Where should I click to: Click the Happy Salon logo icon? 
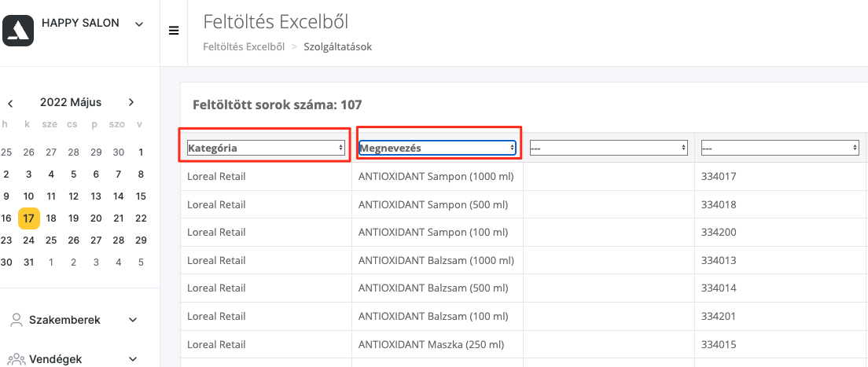[x=18, y=30]
